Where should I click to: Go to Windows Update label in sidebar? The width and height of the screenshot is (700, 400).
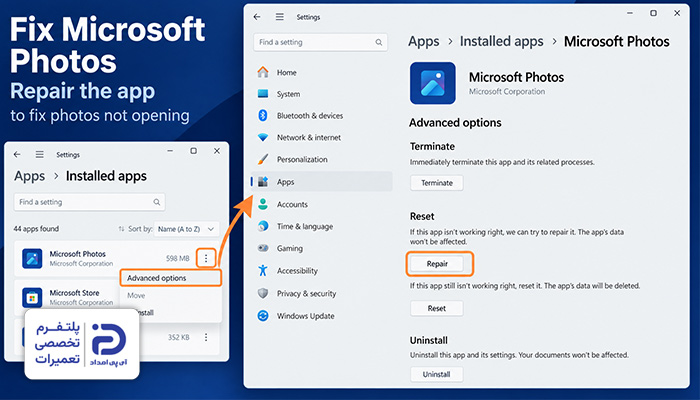(x=305, y=316)
